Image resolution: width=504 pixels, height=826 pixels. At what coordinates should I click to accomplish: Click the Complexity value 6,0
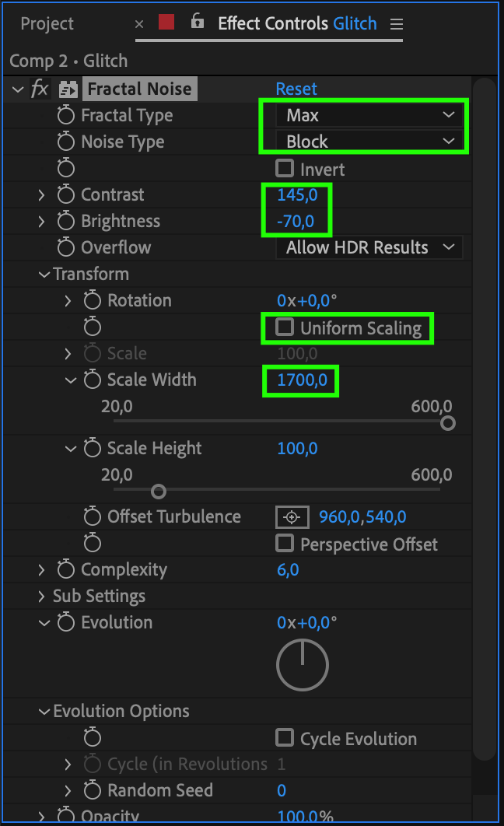[288, 570]
